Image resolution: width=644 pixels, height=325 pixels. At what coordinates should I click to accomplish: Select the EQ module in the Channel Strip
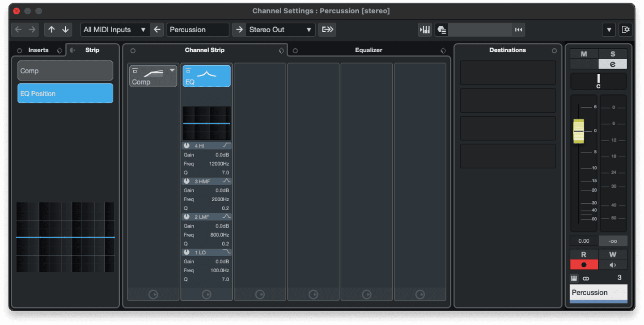coord(206,76)
